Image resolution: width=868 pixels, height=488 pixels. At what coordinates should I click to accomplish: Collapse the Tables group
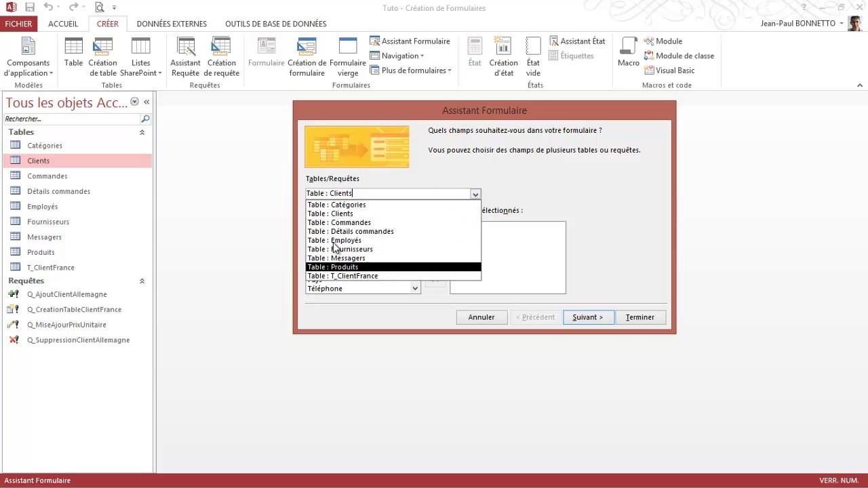click(142, 132)
